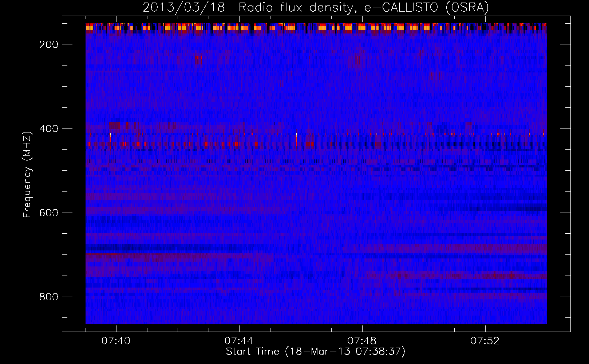Click the 07:40 time tick label
This screenshot has width=589, height=364.
click(x=116, y=341)
